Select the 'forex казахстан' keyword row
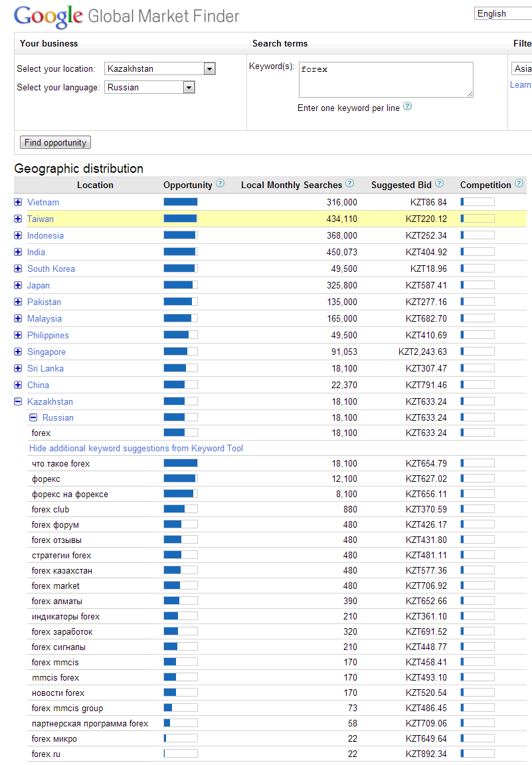This screenshot has width=532, height=765. point(277,570)
